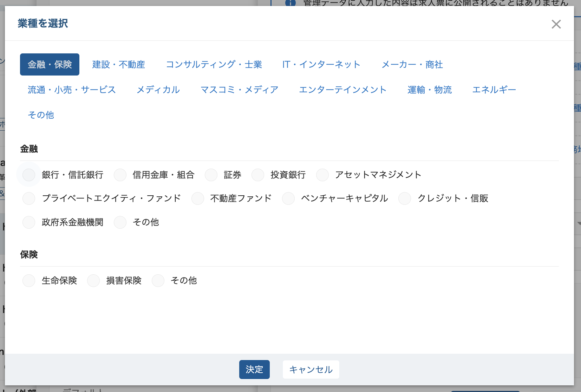Check the 信用金庫・組合 option
This screenshot has width=581, height=392.
click(x=120, y=175)
